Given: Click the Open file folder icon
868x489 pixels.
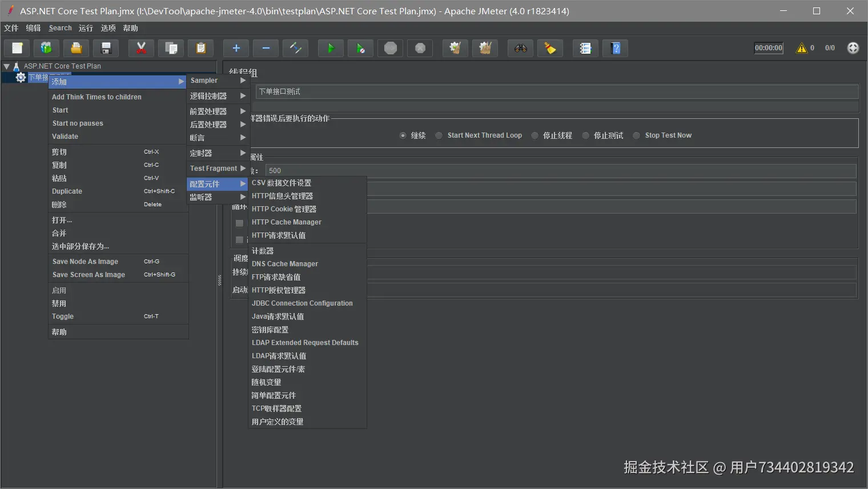Looking at the screenshot, I should (x=76, y=49).
